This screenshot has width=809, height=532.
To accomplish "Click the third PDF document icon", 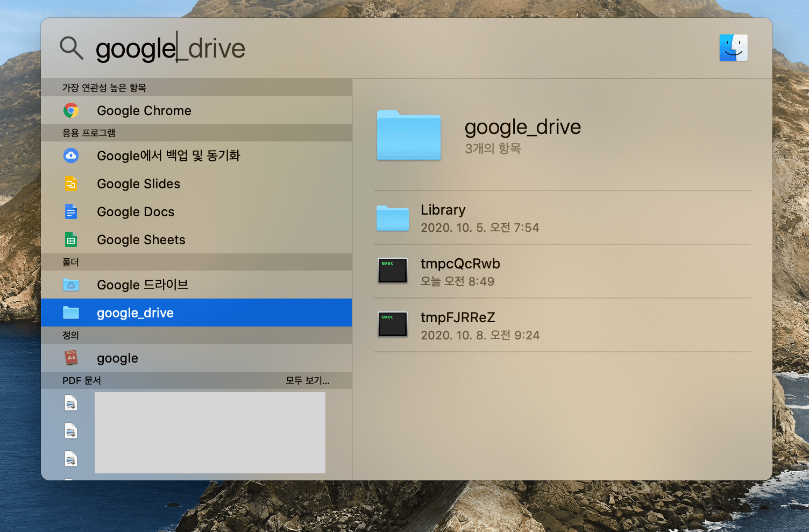I will [x=71, y=459].
